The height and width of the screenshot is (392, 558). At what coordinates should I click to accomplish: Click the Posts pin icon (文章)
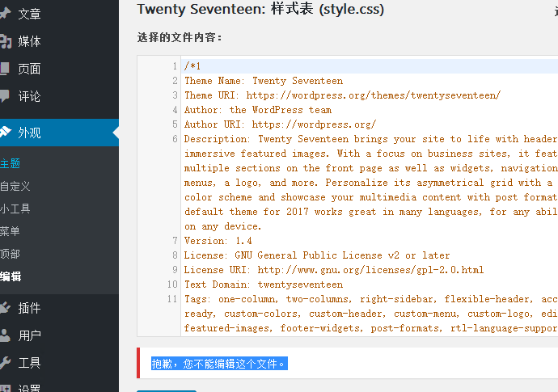(5, 14)
